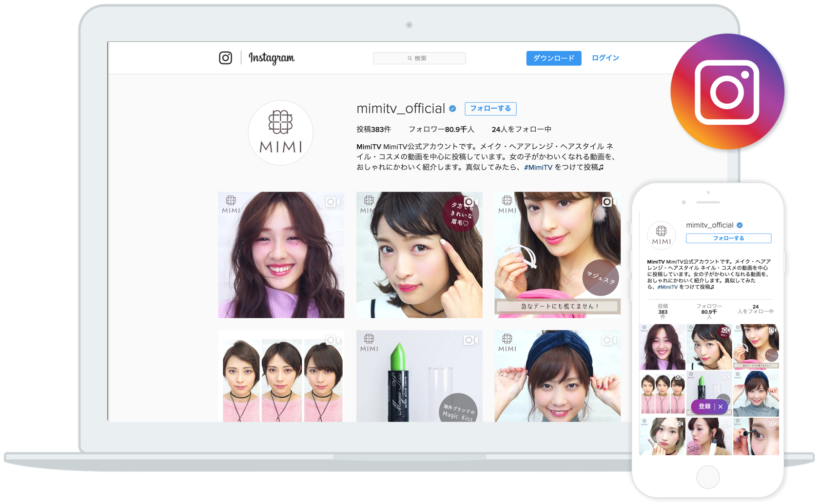Click the 投稿 383 stat on phone
The image size is (819, 504).
tap(663, 311)
